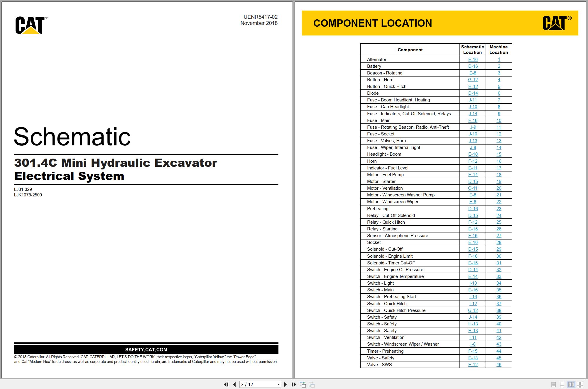Screen dimensions: 588x389
Task: Open Switch - Quick Hitch Pressure location 38
Action: click(x=499, y=310)
